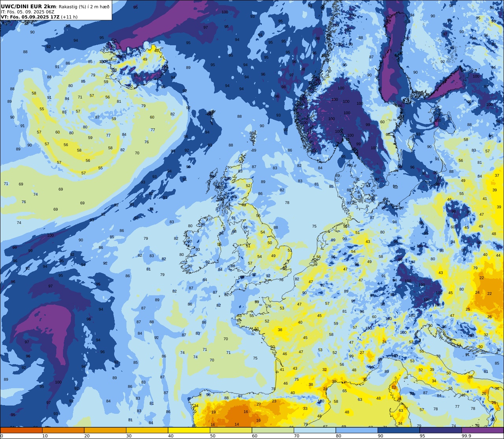Click the 40–50% bright yellow legend swatch

189,430
